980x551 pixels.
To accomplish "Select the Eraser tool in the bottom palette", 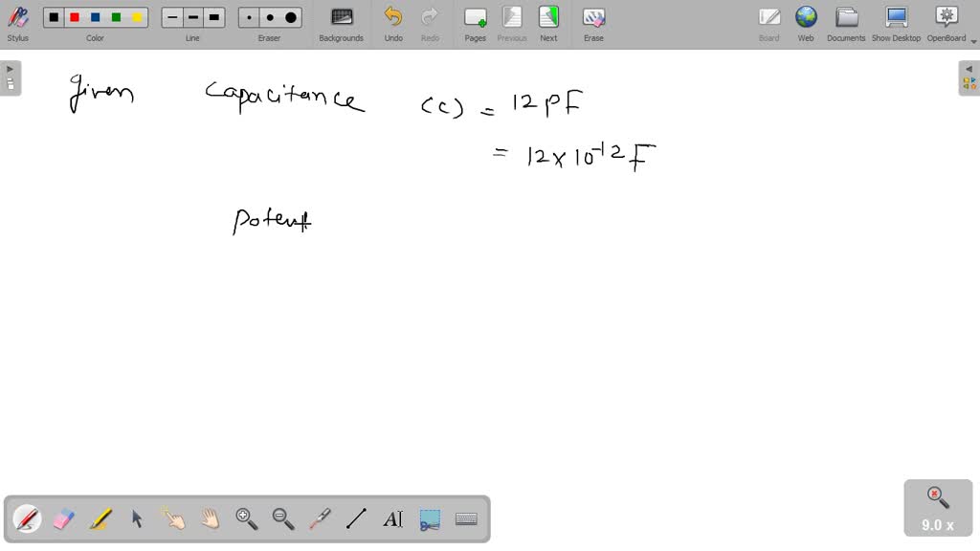I will pos(63,518).
